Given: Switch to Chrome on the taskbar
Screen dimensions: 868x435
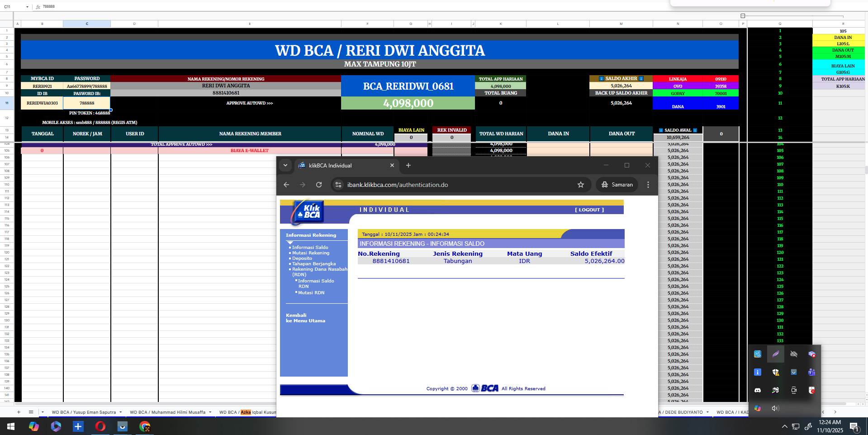Looking at the screenshot, I should point(145,426).
